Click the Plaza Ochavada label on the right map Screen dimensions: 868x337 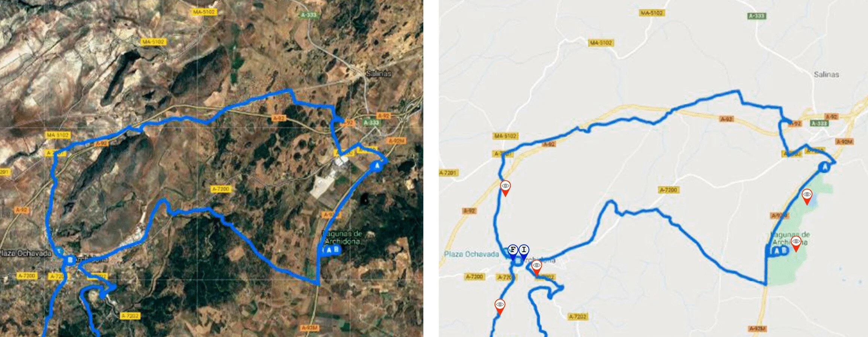pos(471,254)
